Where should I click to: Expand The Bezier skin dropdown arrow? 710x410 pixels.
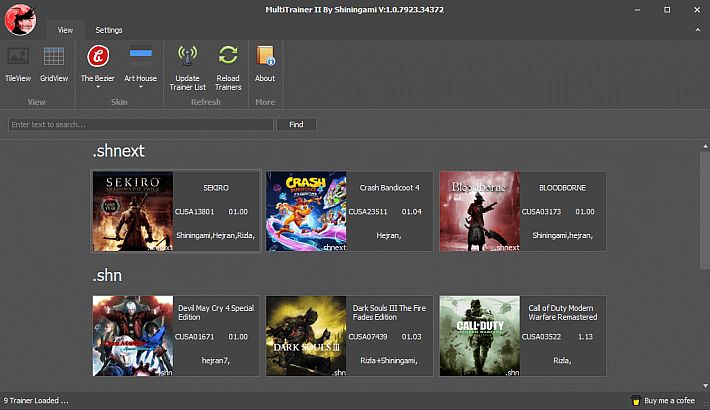tap(98, 87)
